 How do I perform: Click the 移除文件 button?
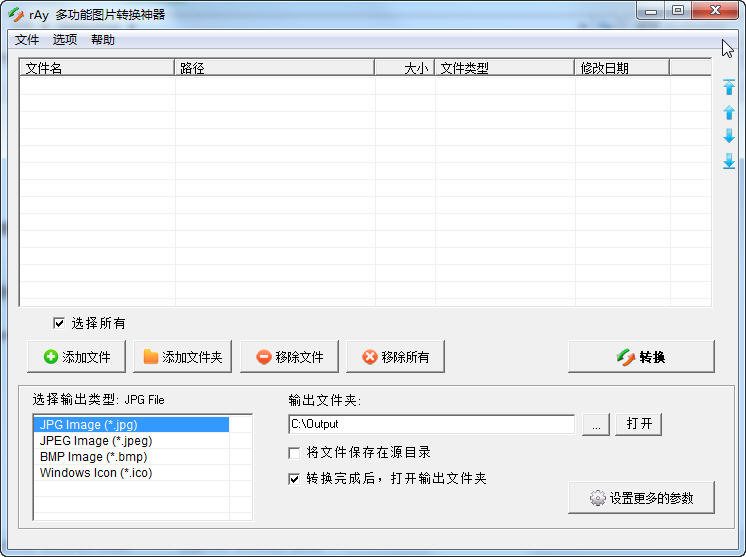pos(289,357)
